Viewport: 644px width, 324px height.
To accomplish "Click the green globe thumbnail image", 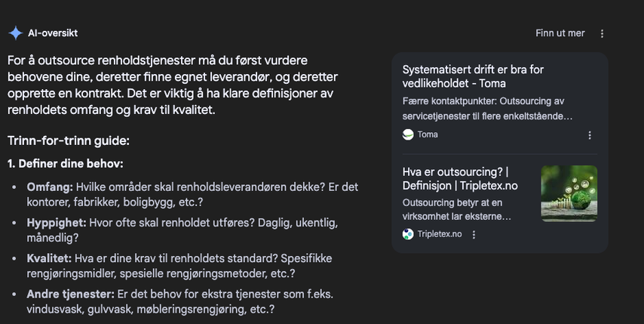I will [x=569, y=193].
